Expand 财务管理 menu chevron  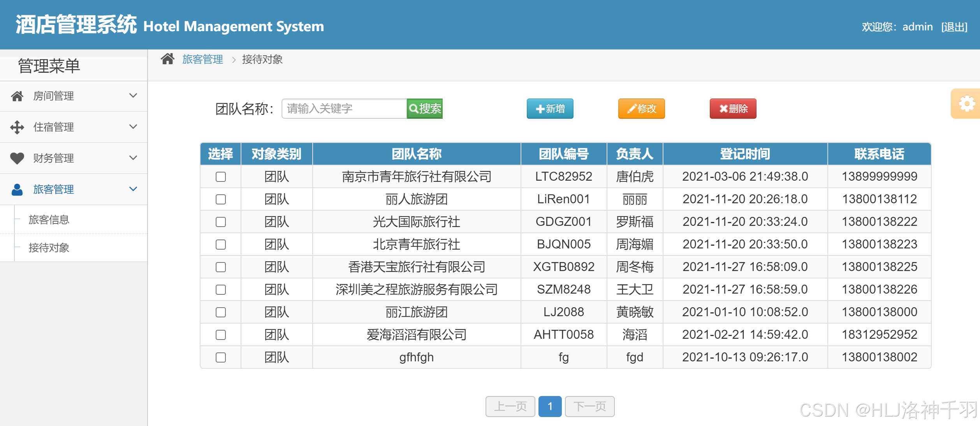coord(133,158)
